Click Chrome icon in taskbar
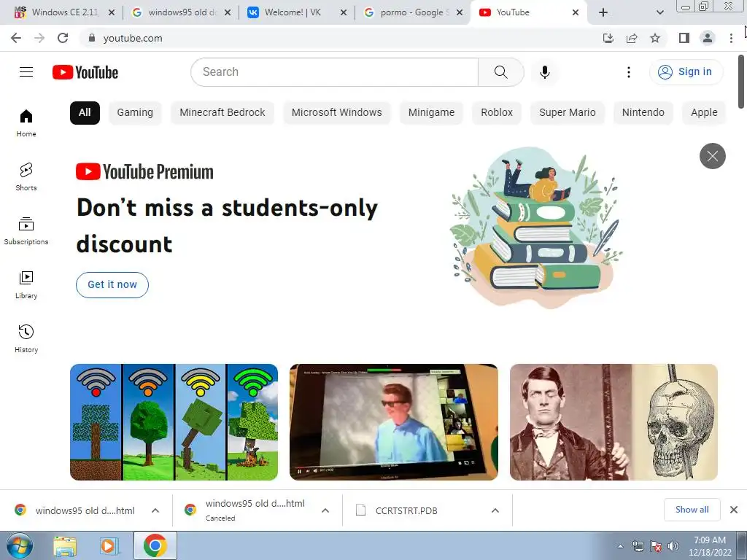 click(155, 545)
